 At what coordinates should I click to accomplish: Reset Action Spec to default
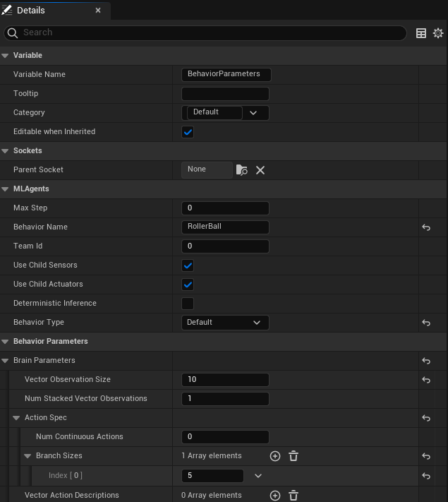426,418
